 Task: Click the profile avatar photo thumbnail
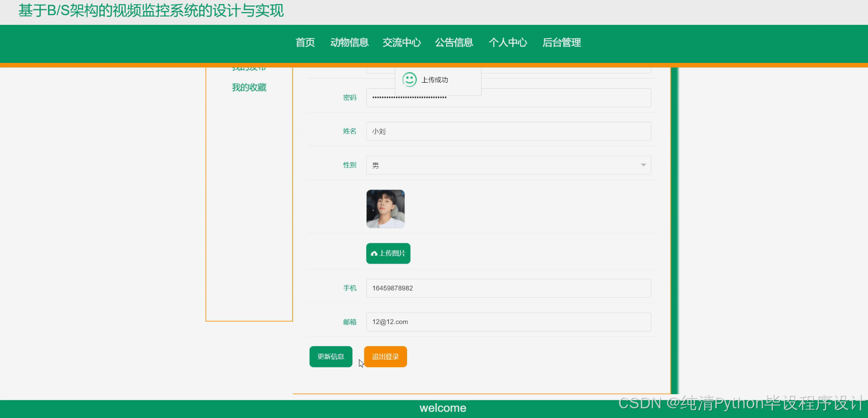385,209
